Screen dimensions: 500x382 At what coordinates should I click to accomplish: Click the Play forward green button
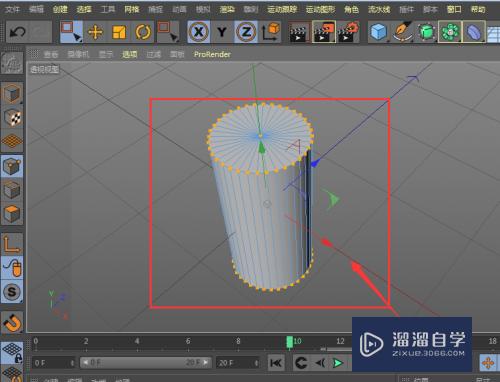(338, 363)
